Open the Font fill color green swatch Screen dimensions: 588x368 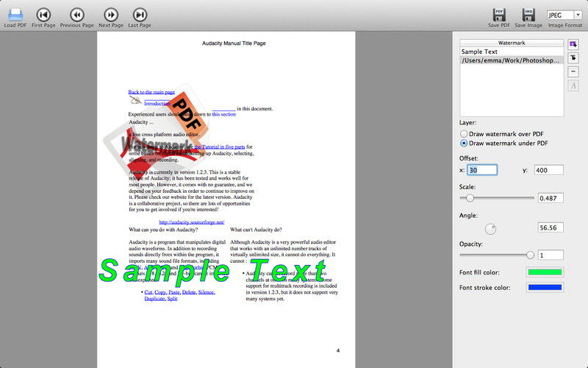(545, 272)
